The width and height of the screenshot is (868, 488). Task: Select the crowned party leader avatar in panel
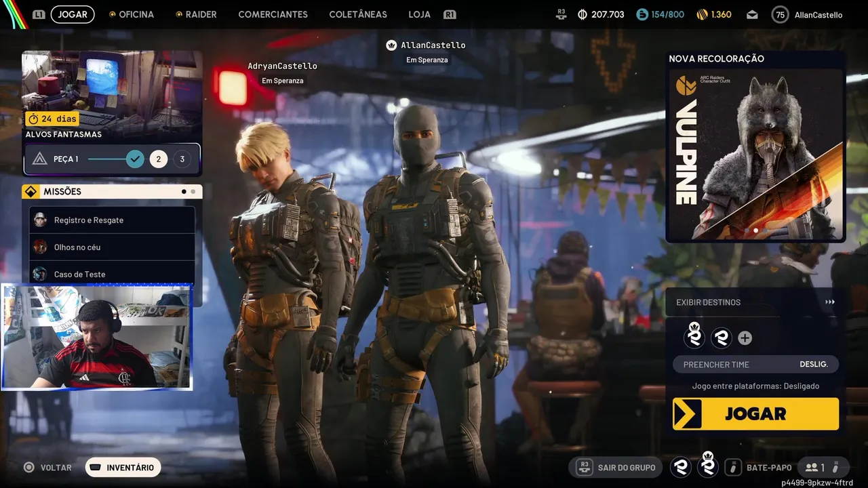tap(694, 336)
